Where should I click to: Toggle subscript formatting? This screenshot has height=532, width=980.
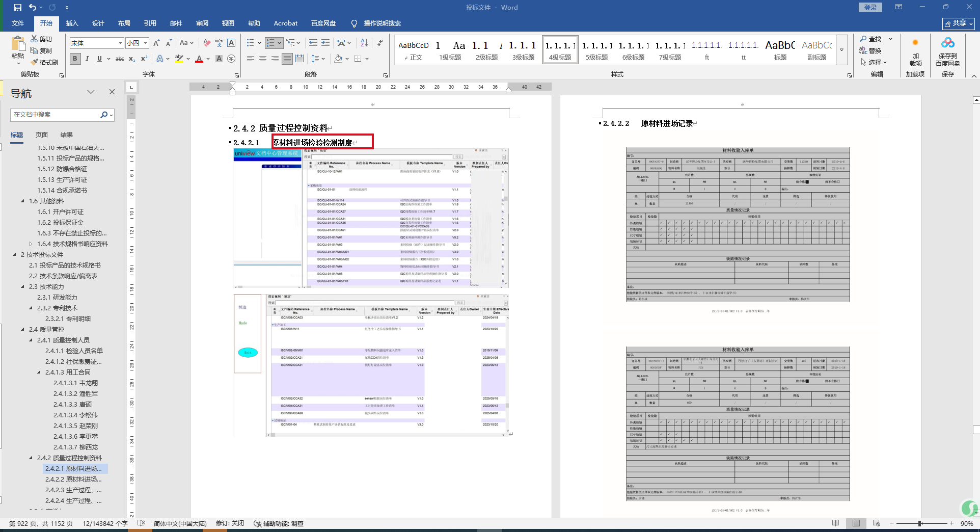pyautogui.click(x=132, y=59)
